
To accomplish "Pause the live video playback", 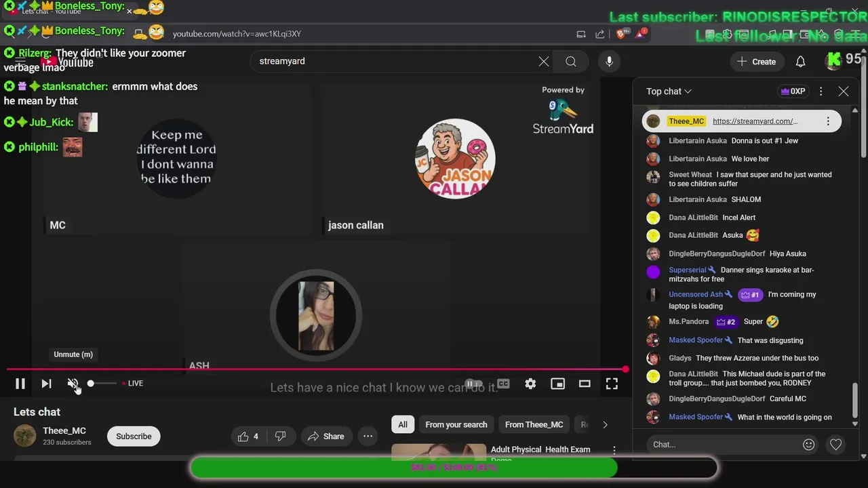I will (20, 384).
